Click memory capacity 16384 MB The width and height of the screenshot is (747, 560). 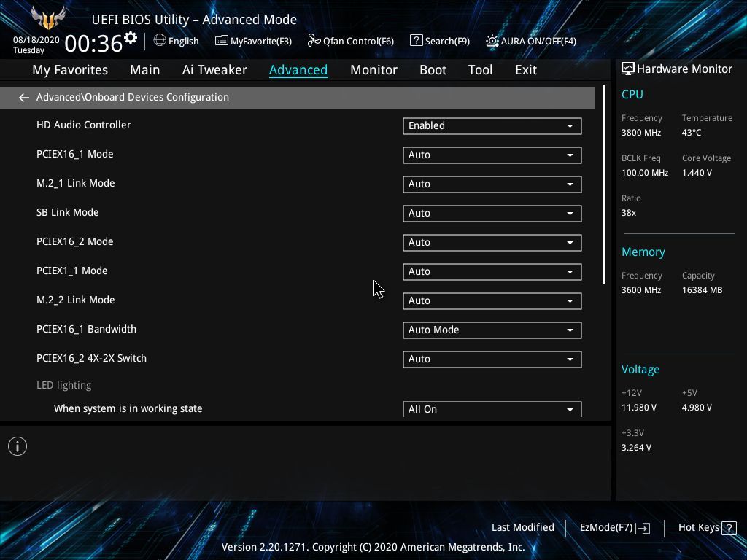coord(702,290)
